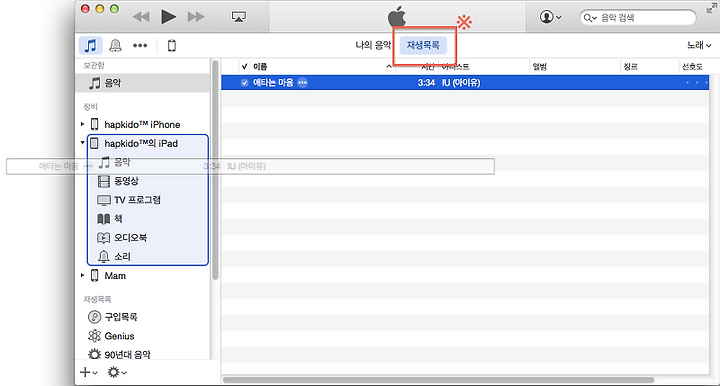Switch to the 재생목록 tab
Screen dimensions: 720x386
(x=423, y=45)
